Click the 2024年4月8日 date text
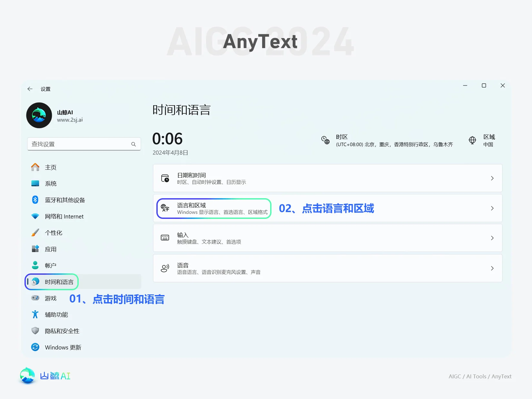The height and width of the screenshot is (399, 532). point(170,153)
